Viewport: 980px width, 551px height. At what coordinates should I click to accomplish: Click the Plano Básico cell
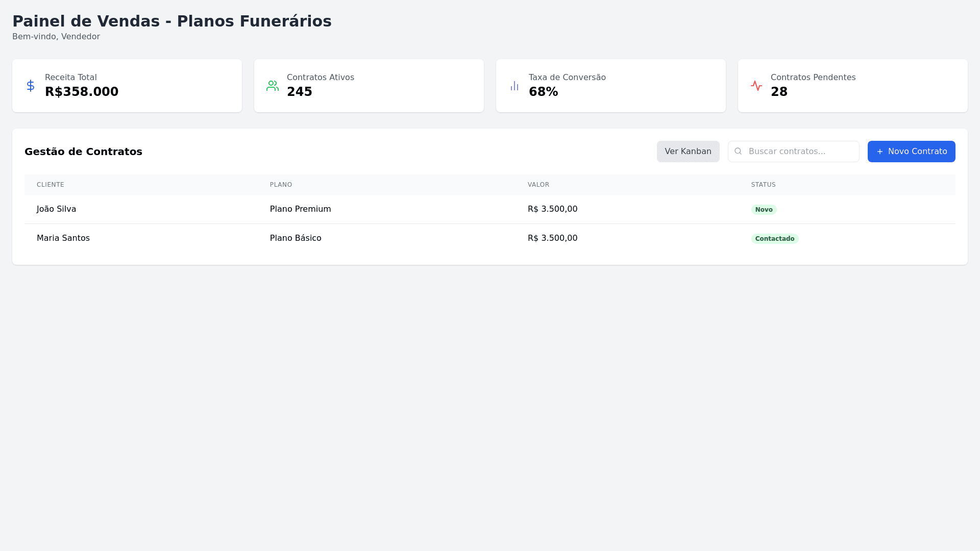(296, 238)
